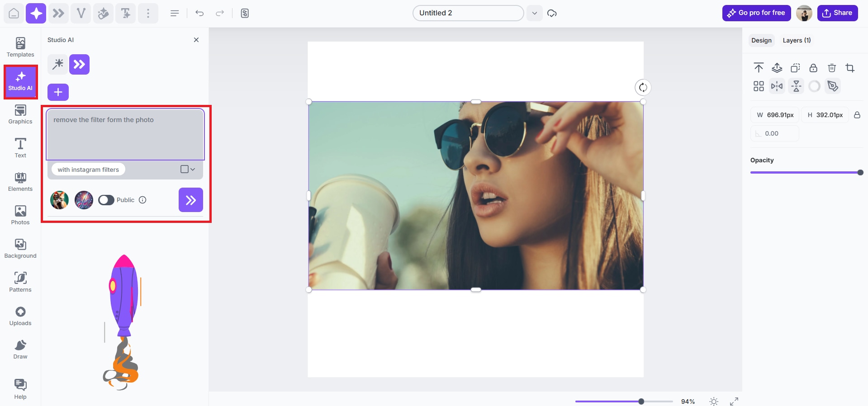The image size is (868, 406).
Task: Toggle the Public switch
Action: (106, 200)
